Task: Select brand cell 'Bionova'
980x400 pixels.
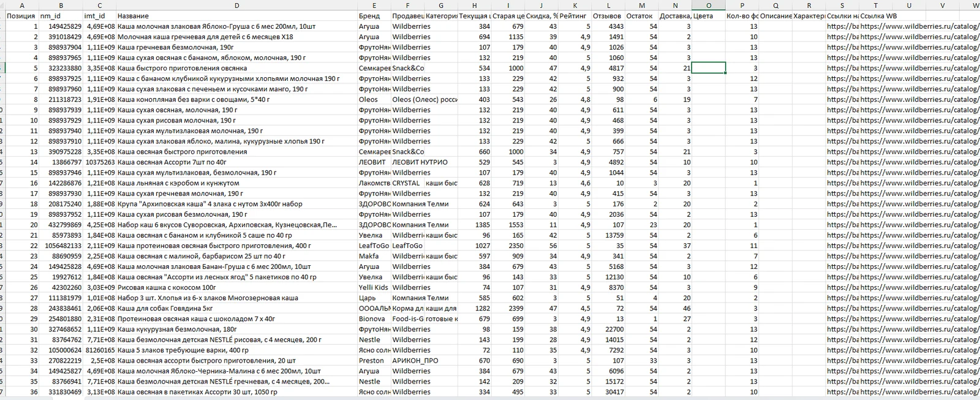Action: click(374, 319)
